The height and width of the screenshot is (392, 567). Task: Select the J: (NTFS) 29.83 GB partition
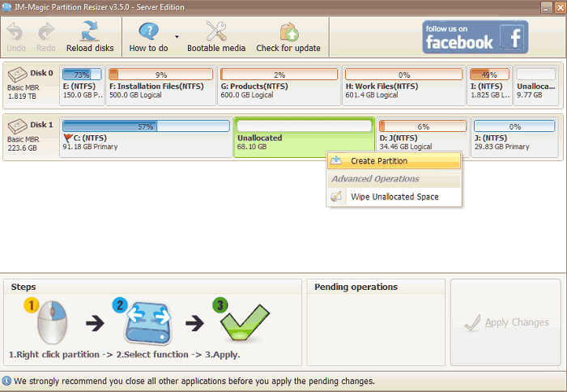514,138
